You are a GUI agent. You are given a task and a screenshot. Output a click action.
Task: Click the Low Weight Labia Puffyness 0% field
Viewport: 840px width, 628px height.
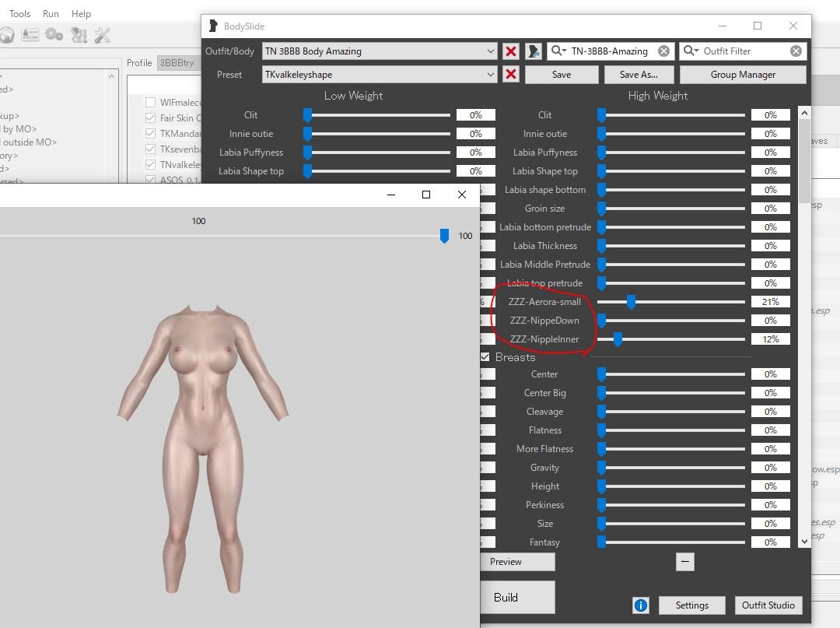[x=476, y=153]
